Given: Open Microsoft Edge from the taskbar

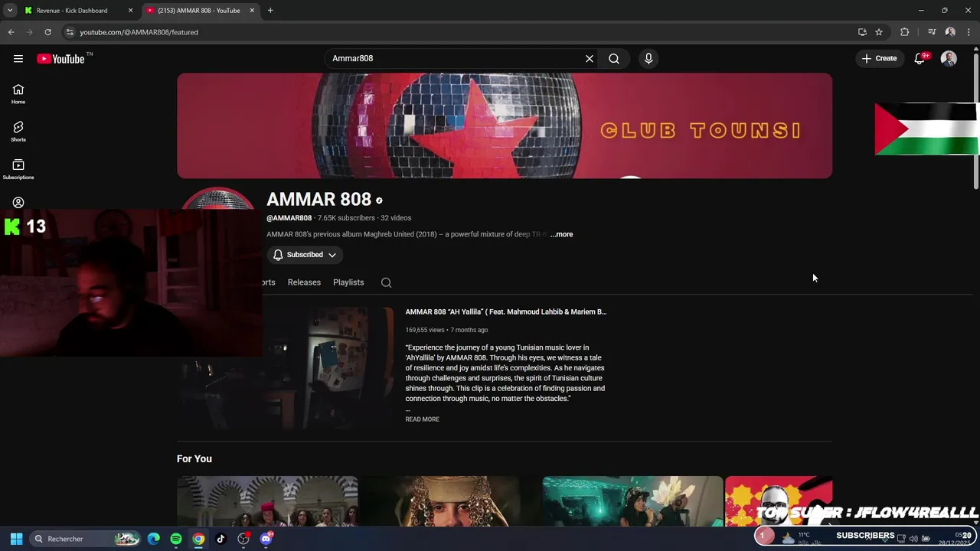Looking at the screenshot, I should pyautogui.click(x=154, y=539).
